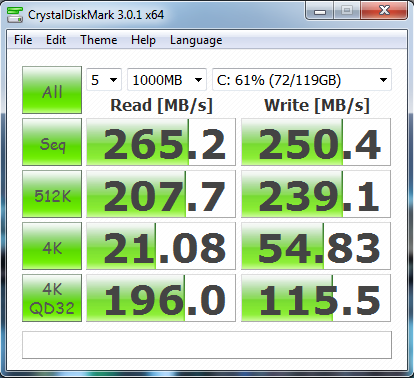Minimize the CrystalDiskMark window

pos(319,11)
